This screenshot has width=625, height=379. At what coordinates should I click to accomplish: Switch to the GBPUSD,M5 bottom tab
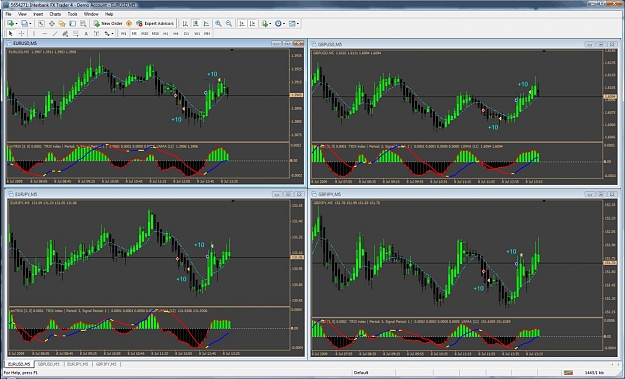[49, 364]
